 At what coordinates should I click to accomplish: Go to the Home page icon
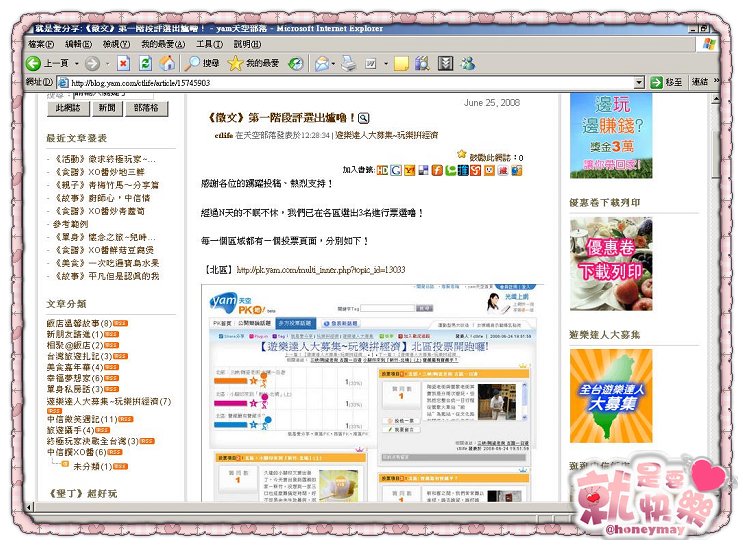pyautogui.click(x=167, y=63)
